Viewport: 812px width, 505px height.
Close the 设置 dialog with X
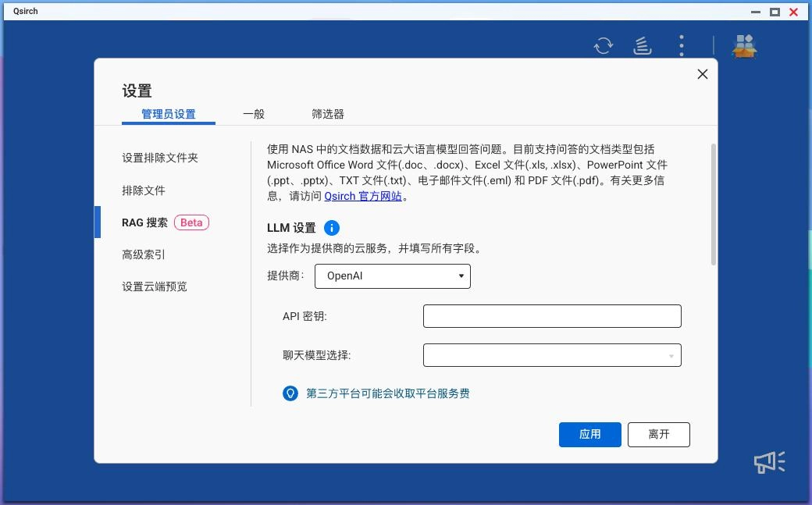(703, 74)
